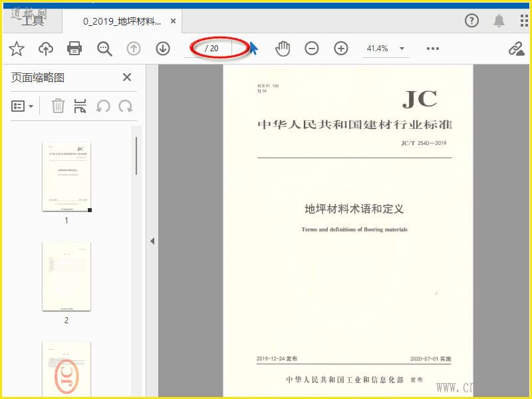Rotate page counterclockwise
The height and width of the screenshot is (399, 532).
click(103, 106)
